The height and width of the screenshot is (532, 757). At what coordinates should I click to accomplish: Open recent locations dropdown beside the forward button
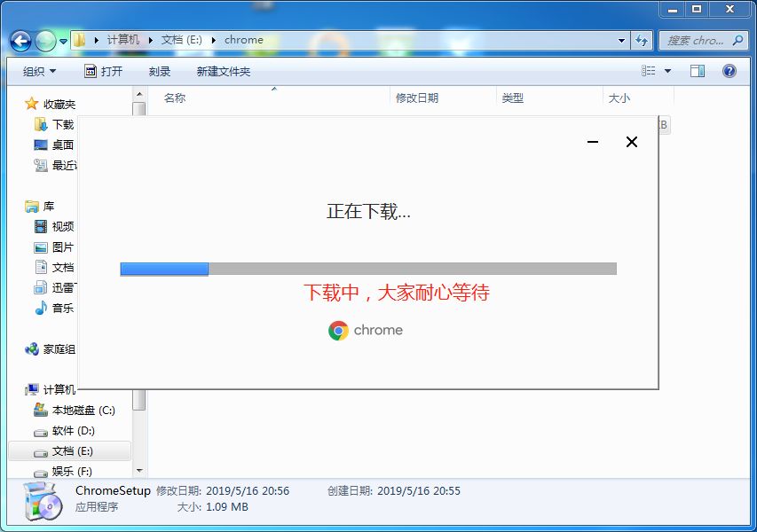point(63,42)
